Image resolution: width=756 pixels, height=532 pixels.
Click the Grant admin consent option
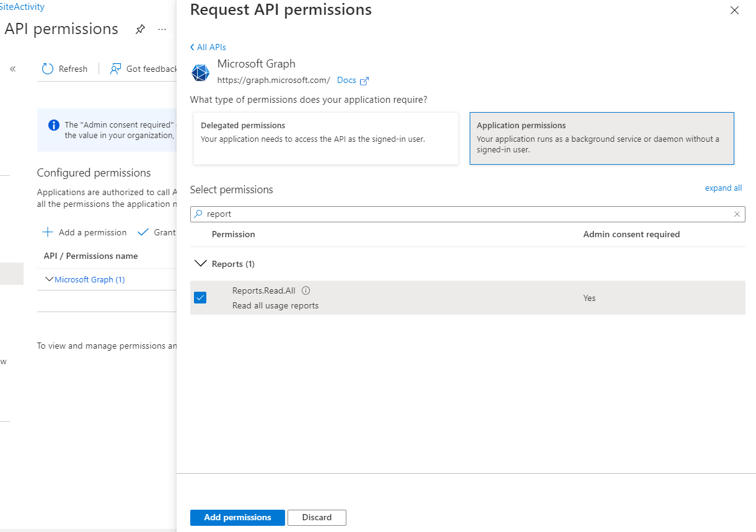157,232
